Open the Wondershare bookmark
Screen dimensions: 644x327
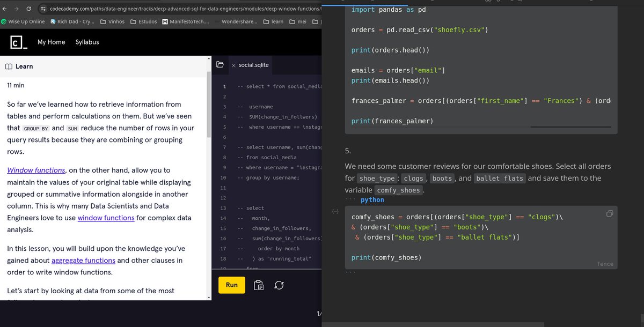[235, 21]
